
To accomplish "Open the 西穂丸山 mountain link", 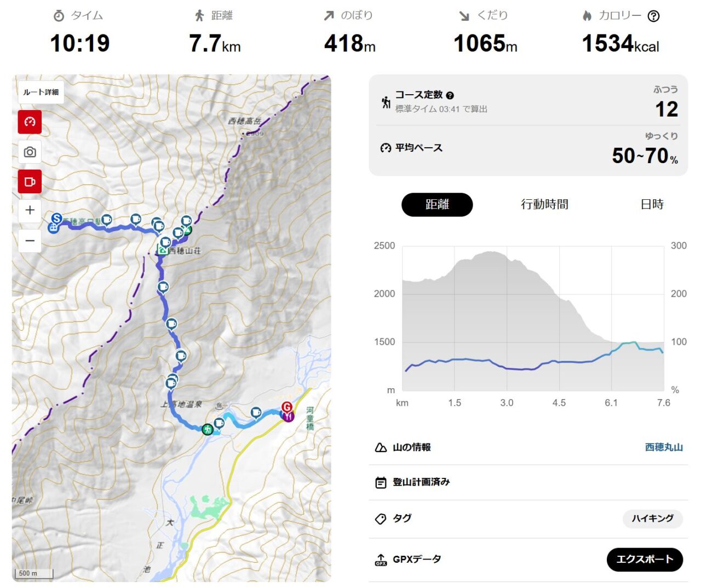I will pyautogui.click(x=664, y=447).
